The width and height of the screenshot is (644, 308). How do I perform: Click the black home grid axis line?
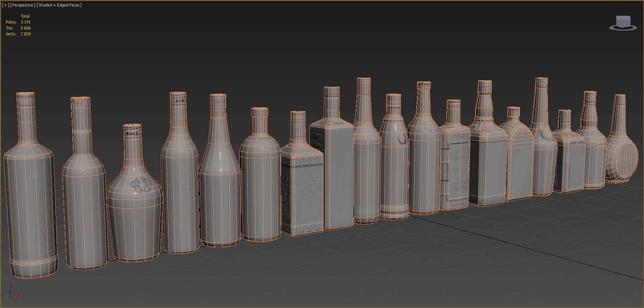[x=527, y=247]
